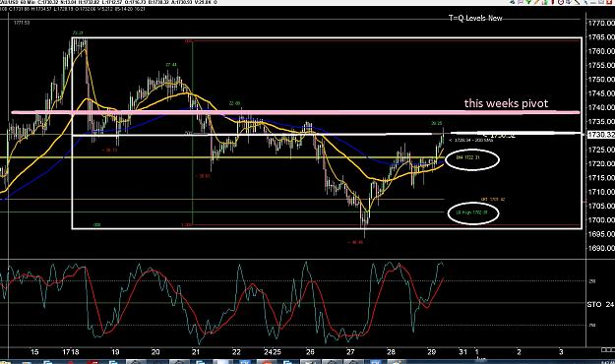Click date 29 on the time axis
615x364 pixels.
pos(431,352)
